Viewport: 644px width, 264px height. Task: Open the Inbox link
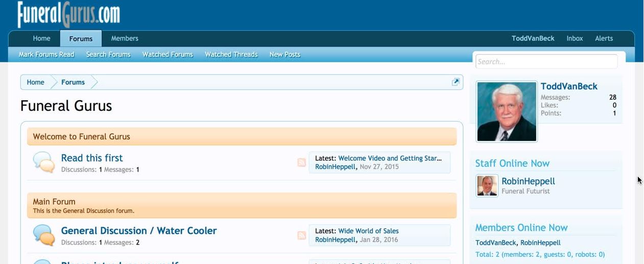click(x=575, y=38)
